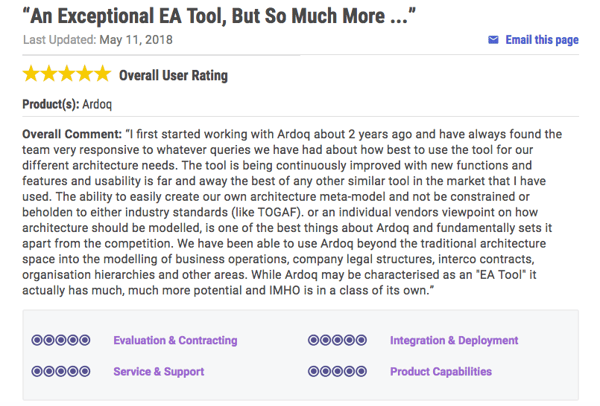Open the Evaluation & Contracting link
This screenshot has height=406, width=600.
pos(175,340)
